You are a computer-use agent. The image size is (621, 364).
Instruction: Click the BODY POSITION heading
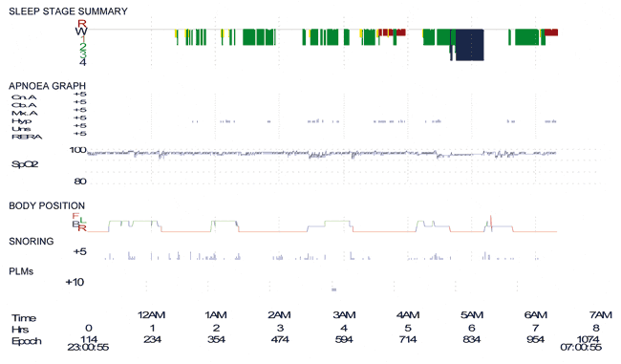tap(47, 206)
